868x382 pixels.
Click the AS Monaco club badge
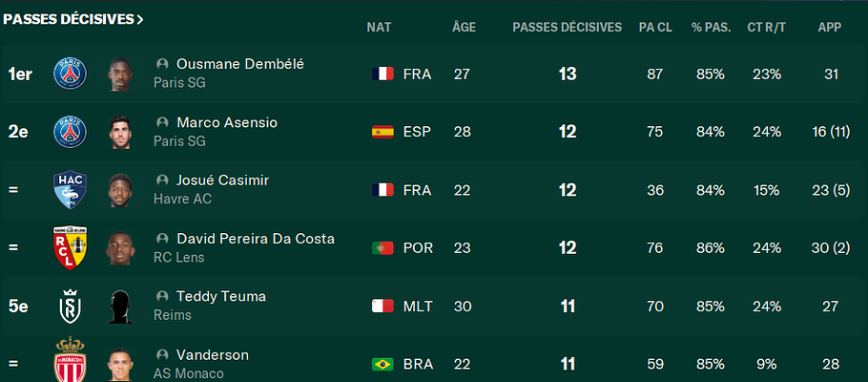pos(71,363)
